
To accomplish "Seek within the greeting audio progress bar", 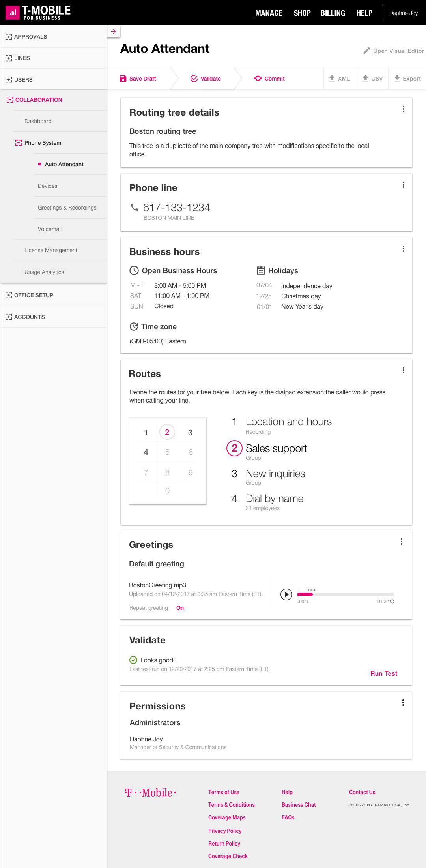I will (346, 594).
